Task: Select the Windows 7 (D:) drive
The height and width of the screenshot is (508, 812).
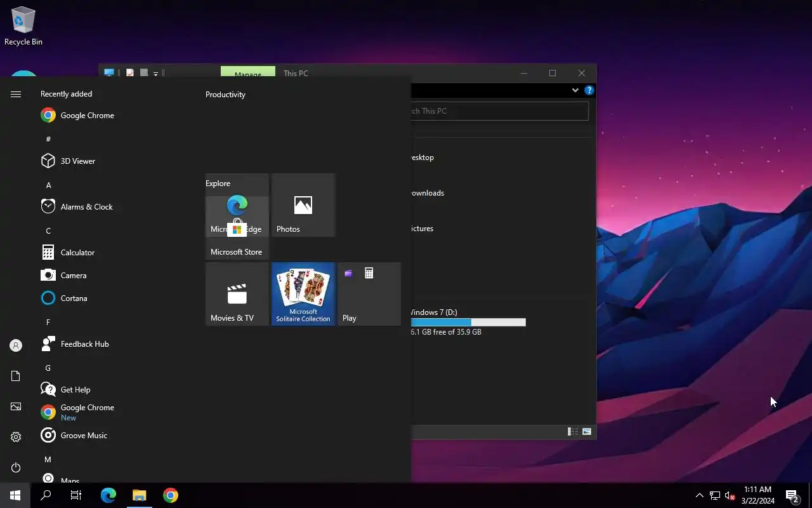Action: coord(469,322)
